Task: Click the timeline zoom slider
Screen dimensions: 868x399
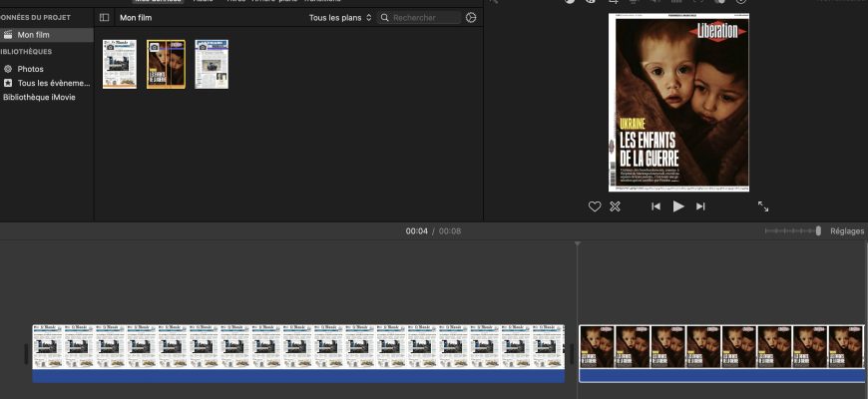Action: coord(793,230)
